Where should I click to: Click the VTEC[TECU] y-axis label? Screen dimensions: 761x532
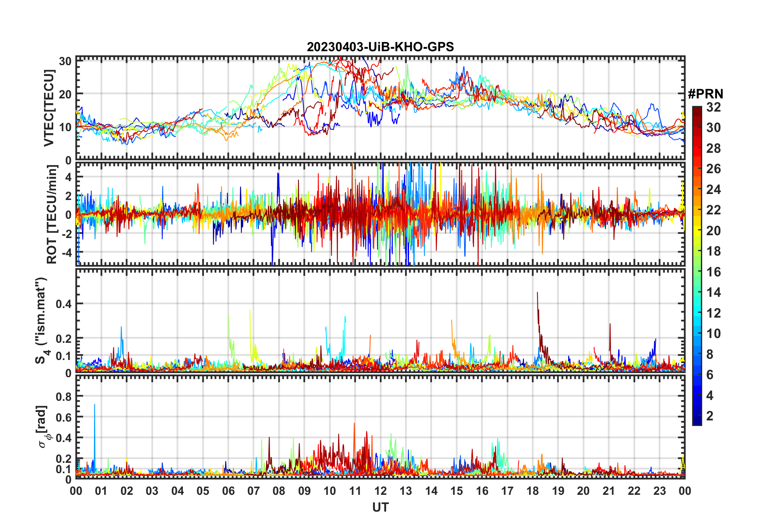[49, 108]
